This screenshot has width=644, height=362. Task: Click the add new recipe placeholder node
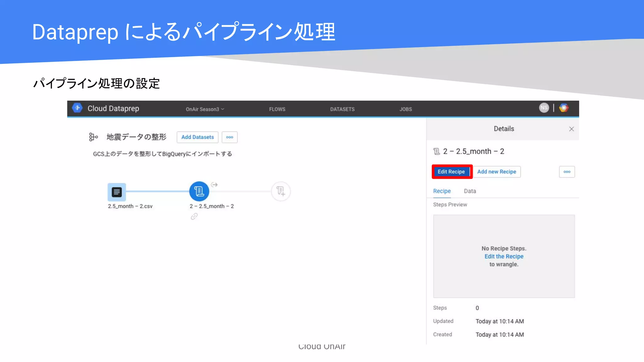(x=281, y=191)
